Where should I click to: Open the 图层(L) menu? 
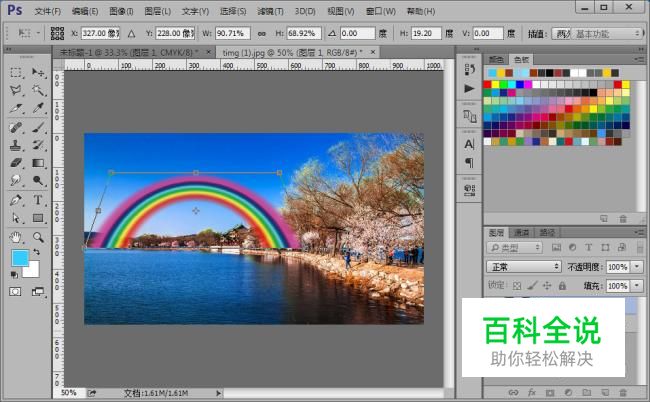click(x=156, y=11)
